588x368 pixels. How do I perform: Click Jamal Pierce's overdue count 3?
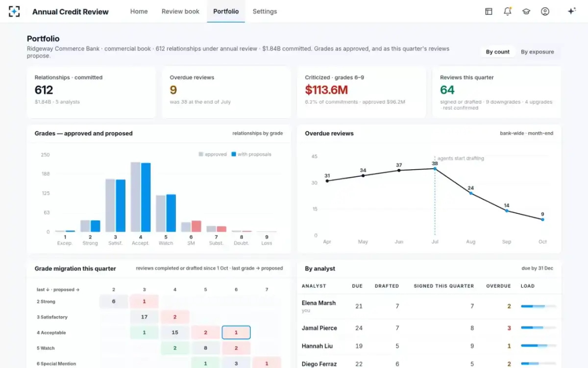click(509, 328)
